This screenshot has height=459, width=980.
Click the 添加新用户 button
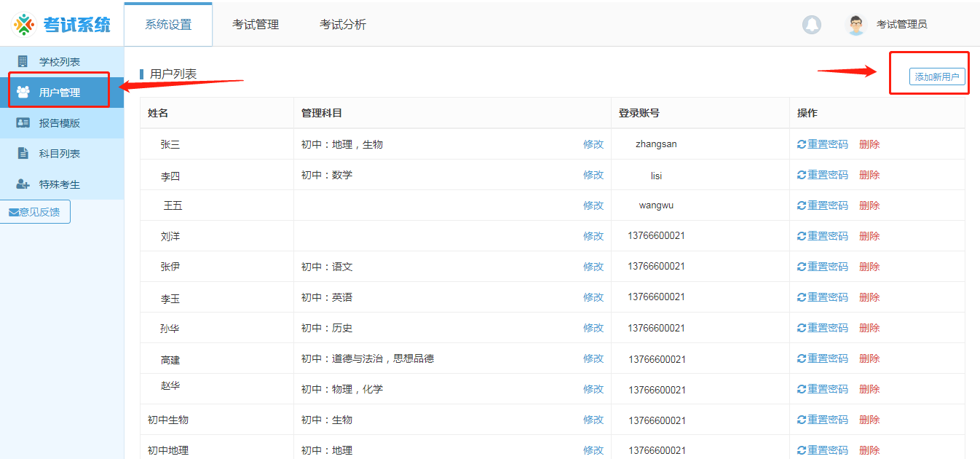pos(937,76)
